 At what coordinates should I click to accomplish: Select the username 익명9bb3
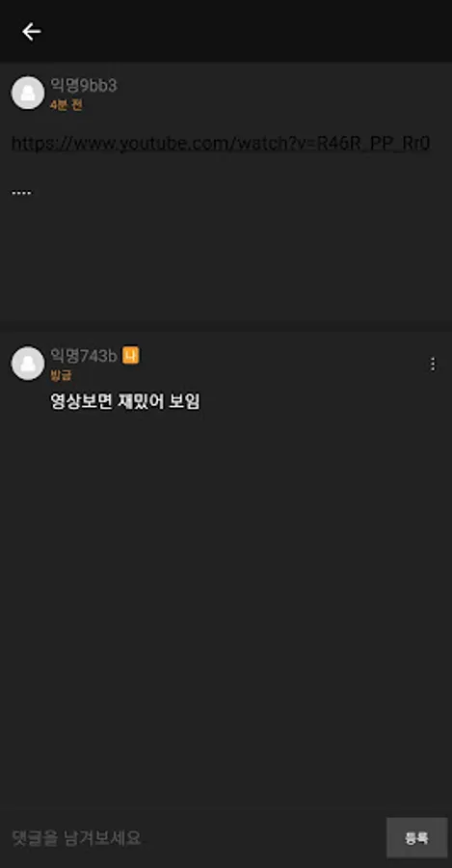(x=84, y=86)
